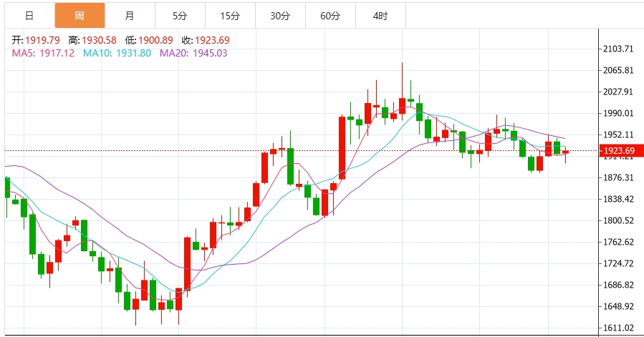Click the closing price value 1923.69 in header
This screenshot has width=644, height=337.
(x=212, y=40)
